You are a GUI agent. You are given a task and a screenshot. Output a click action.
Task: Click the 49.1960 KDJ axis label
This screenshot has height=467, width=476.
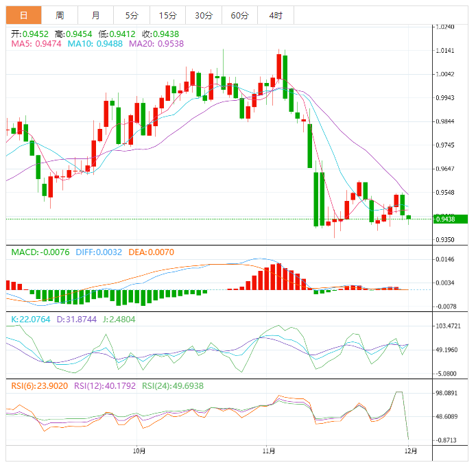(x=447, y=350)
